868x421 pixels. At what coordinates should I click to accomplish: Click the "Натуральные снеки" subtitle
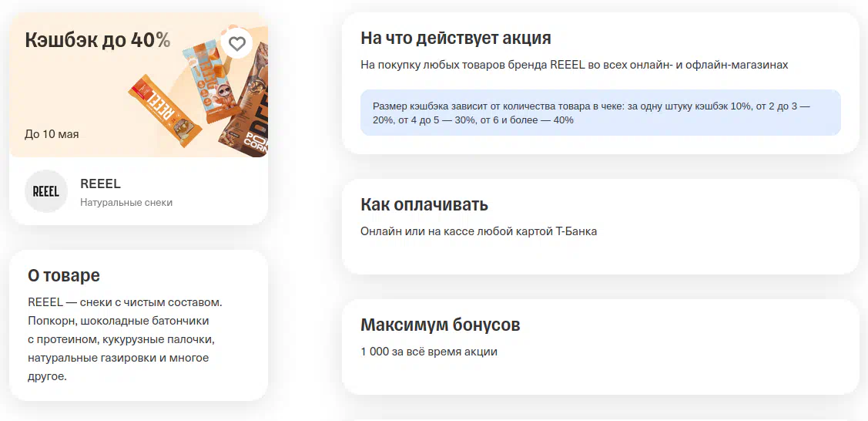pyautogui.click(x=126, y=203)
